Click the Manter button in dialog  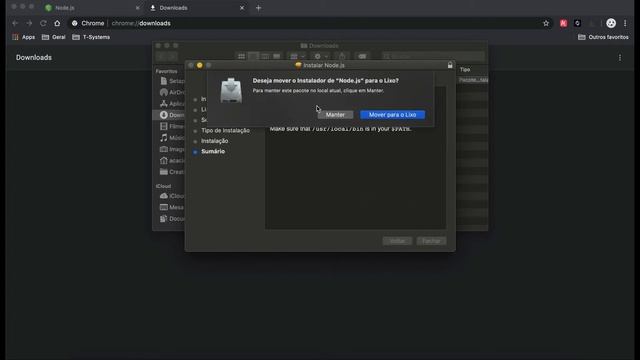(x=335, y=115)
